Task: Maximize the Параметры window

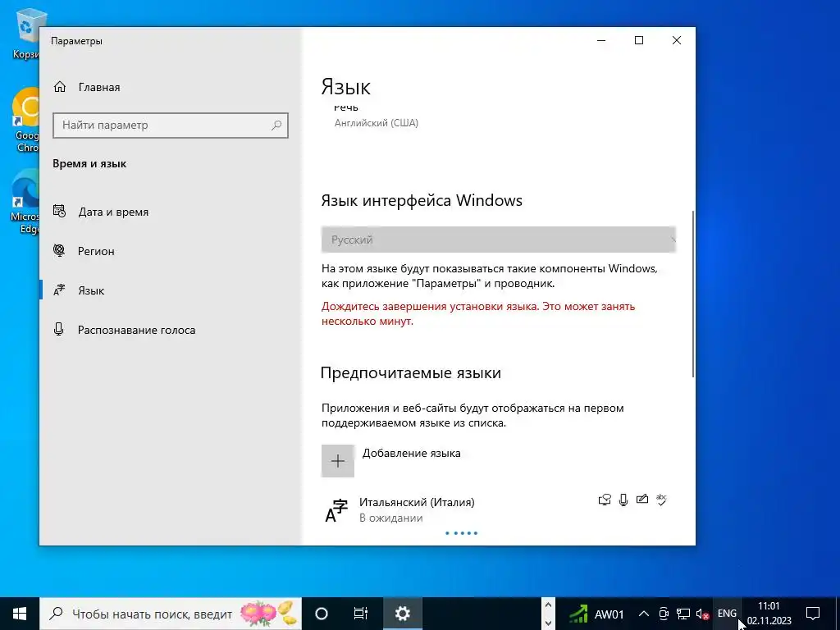Action: coord(638,41)
